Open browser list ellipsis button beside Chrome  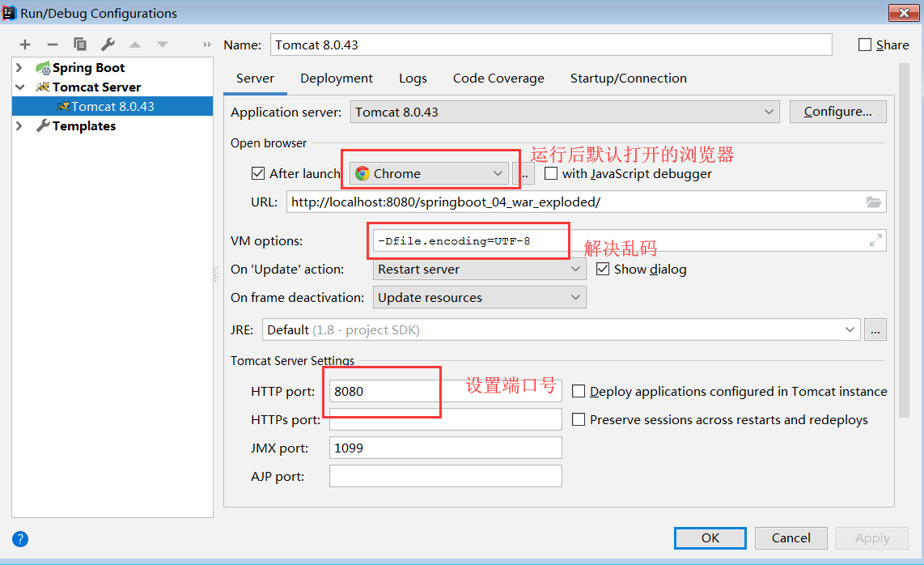(x=525, y=173)
